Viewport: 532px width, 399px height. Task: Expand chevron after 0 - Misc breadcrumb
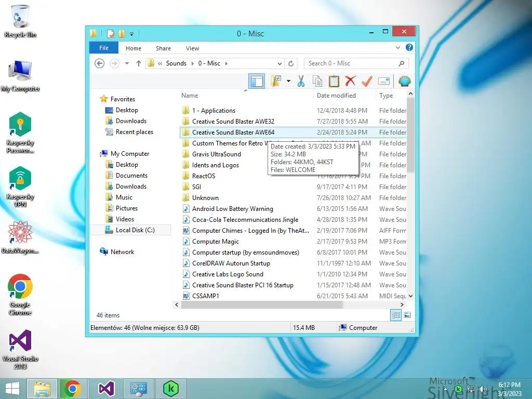pyautogui.click(x=227, y=63)
